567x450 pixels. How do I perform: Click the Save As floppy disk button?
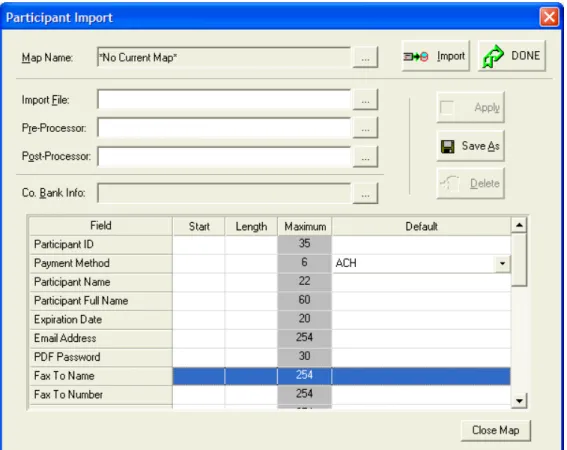(x=470, y=146)
